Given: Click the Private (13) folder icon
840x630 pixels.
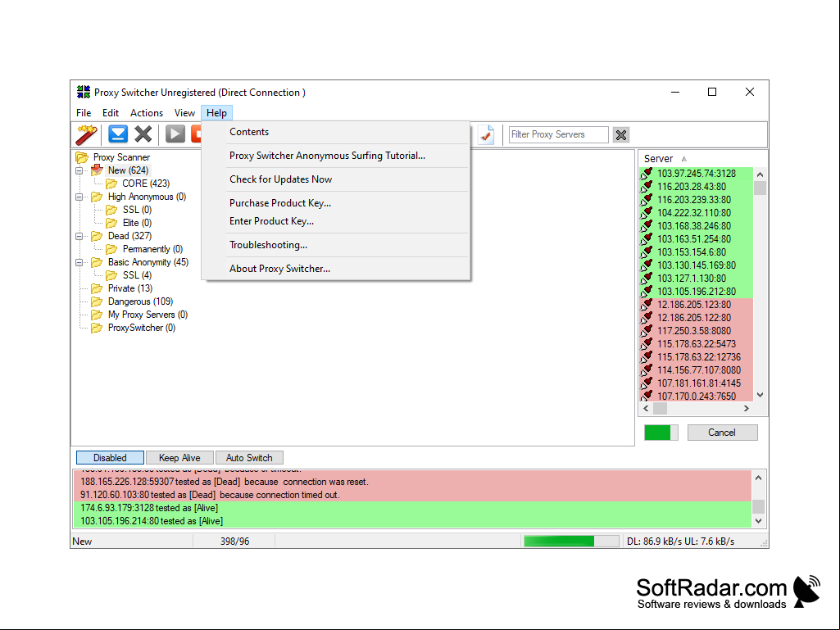Looking at the screenshot, I should (97, 288).
